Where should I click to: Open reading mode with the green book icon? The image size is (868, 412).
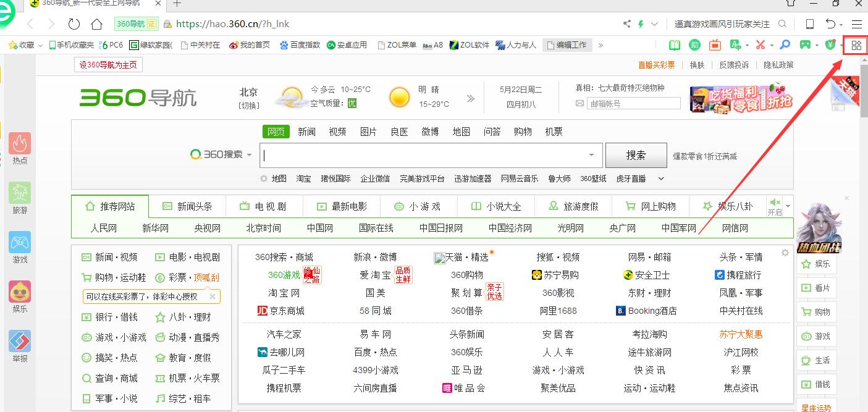click(674, 44)
